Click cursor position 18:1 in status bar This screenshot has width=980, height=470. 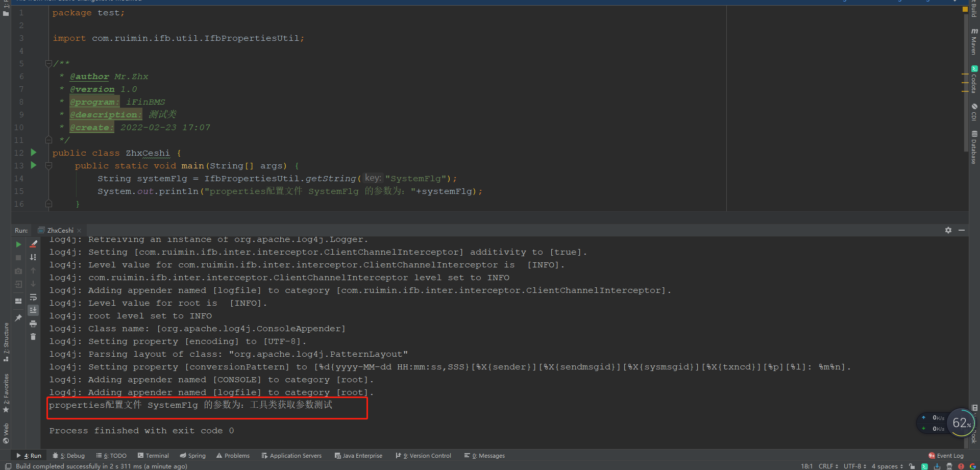806,466
